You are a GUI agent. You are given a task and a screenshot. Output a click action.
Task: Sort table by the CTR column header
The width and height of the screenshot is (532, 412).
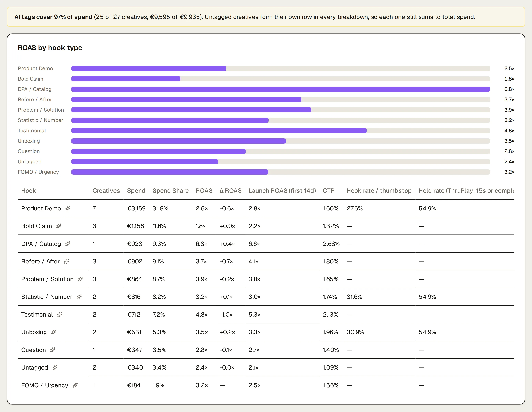point(329,190)
